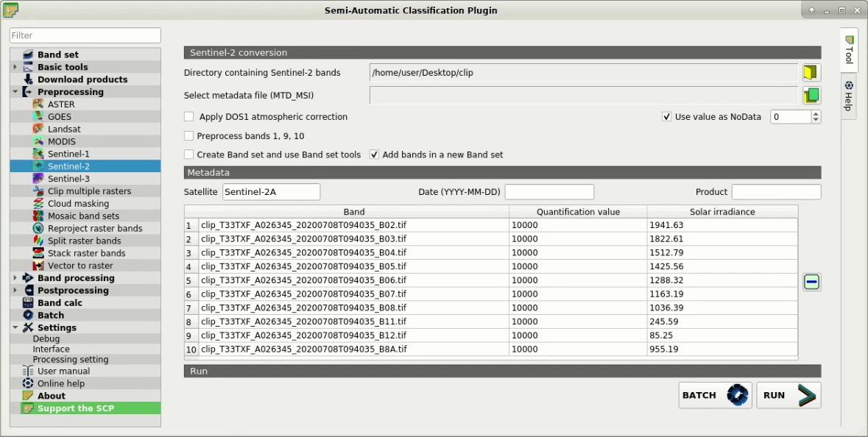Switch to the Help side tab
The image size is (868, 437).
point(849,95)
